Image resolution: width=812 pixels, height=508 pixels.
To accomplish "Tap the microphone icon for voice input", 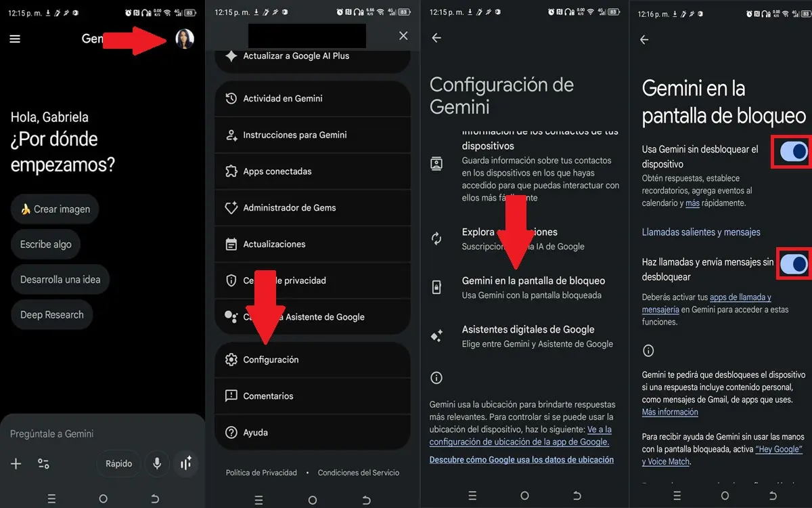I will (x=157, y=463).
